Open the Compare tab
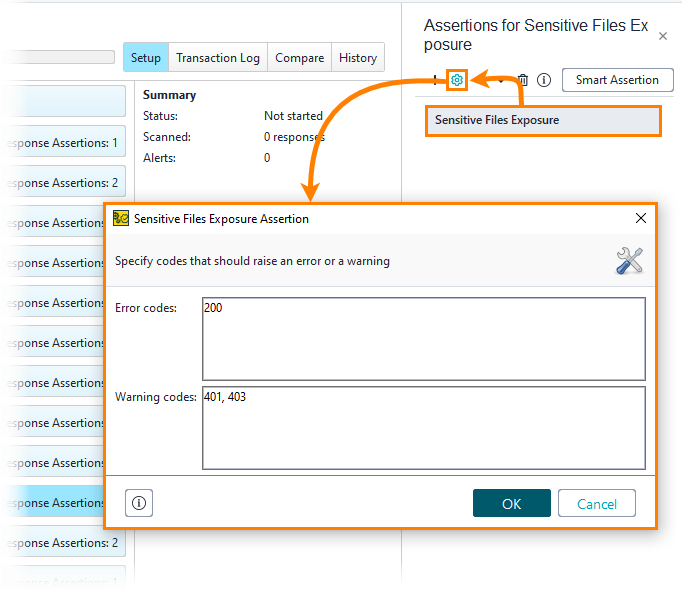The image size is (682, 590). [300, 57]
